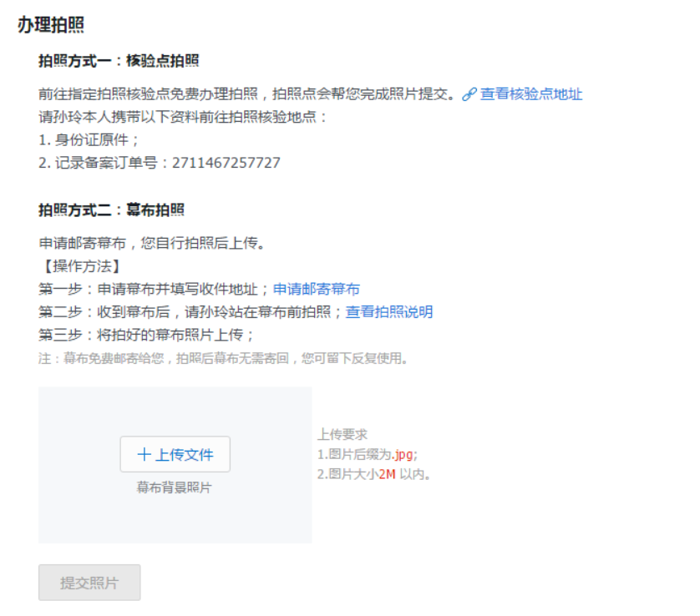The image size is (700, 616).
Task: Click the red .jpg suffix text
Action: click(404, 455)
